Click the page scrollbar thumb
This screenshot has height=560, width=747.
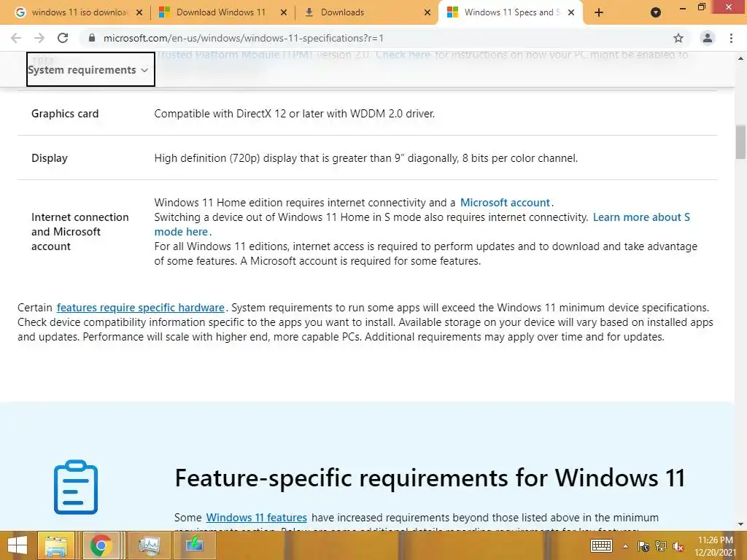740,142
